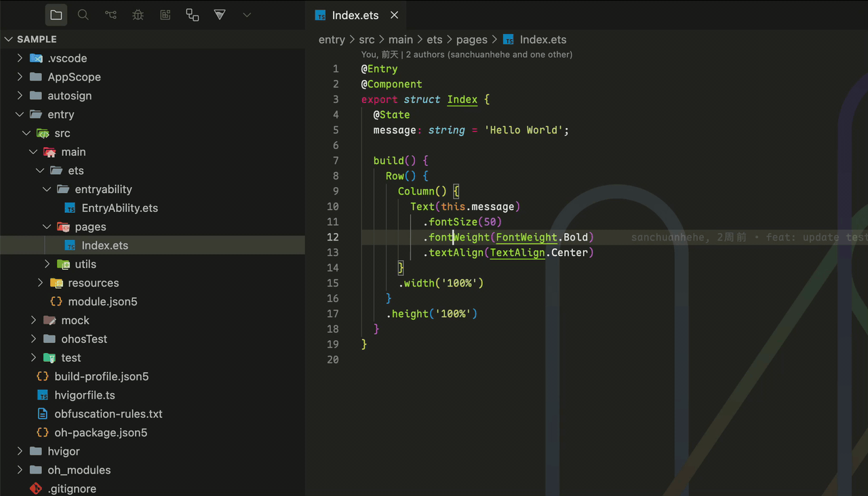Open the Source Control branch icon
The width and height of the screenshot is (868, 496).
pos(111,15)
